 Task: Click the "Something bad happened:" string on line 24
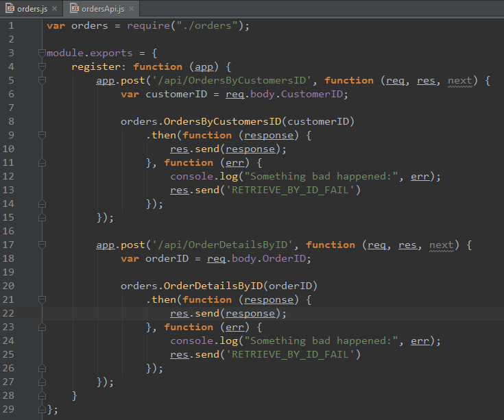pos(321,341)
